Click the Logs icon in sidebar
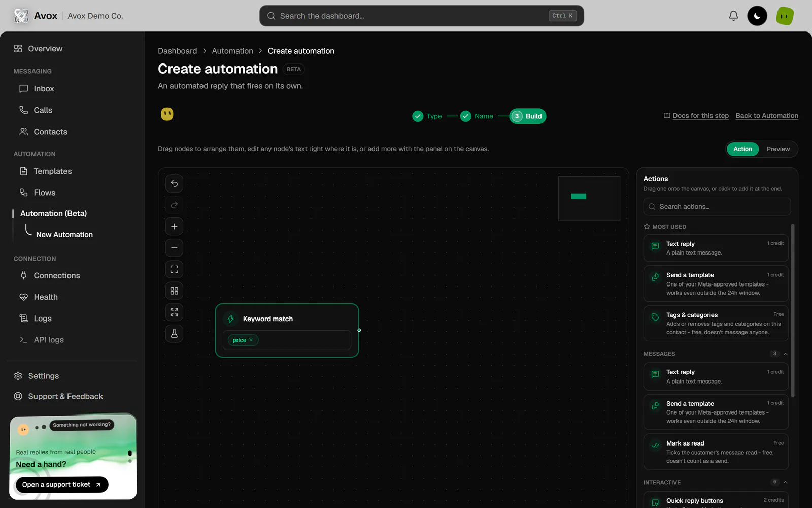812x508 pixels. [x=23, y=319]
